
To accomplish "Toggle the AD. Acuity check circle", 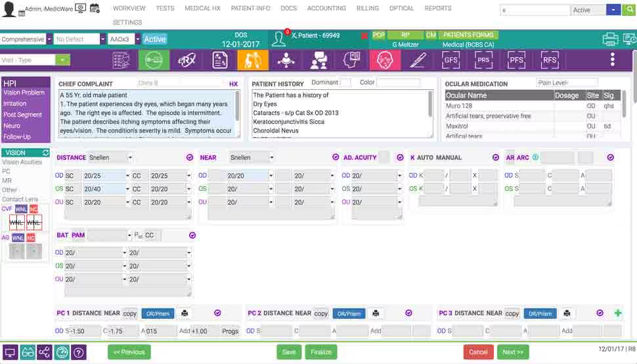I will (x=400, y=157).
